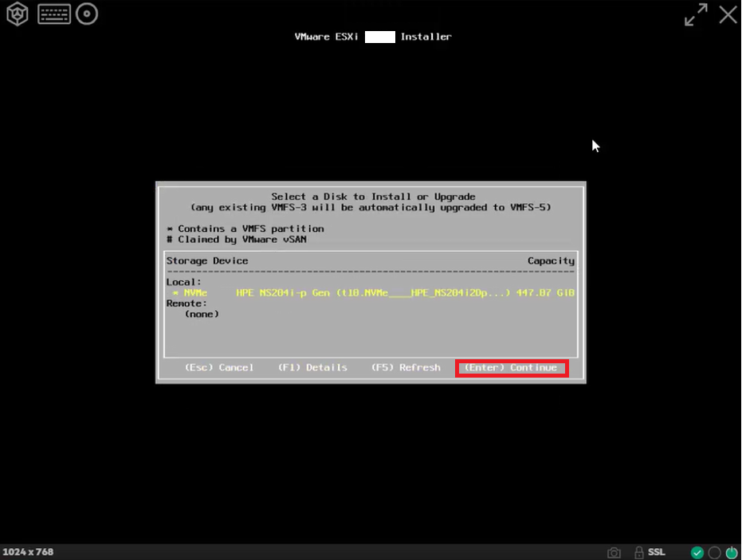
Task: Select (F1) Details in the installer
Action: [x=312, y=367]
